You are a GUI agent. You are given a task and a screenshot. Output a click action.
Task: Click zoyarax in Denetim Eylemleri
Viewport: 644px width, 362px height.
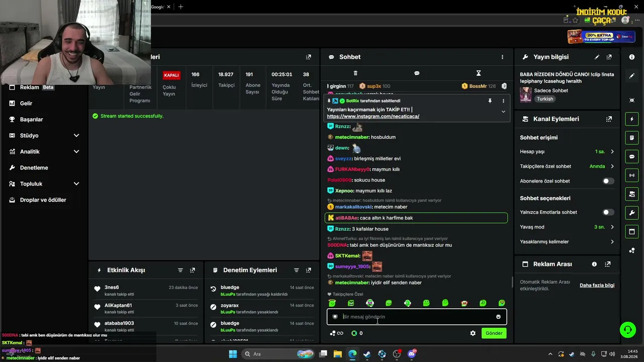click(229, 305)
